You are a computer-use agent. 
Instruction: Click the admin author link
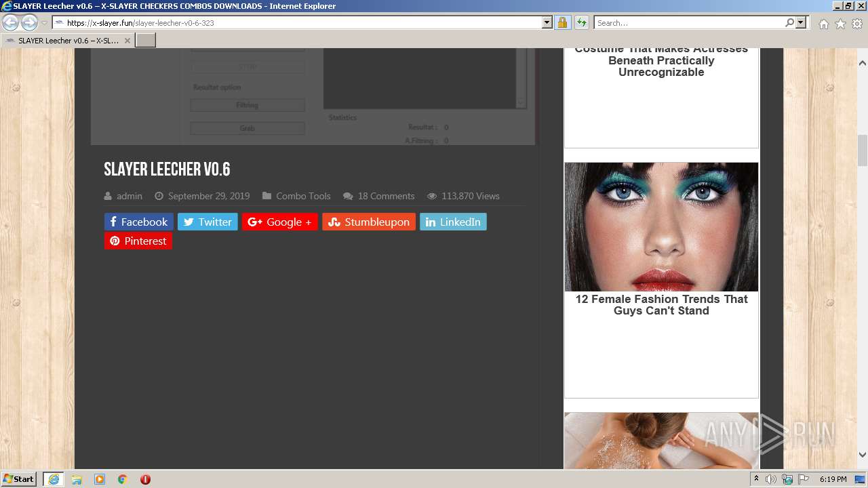[130, 196]
